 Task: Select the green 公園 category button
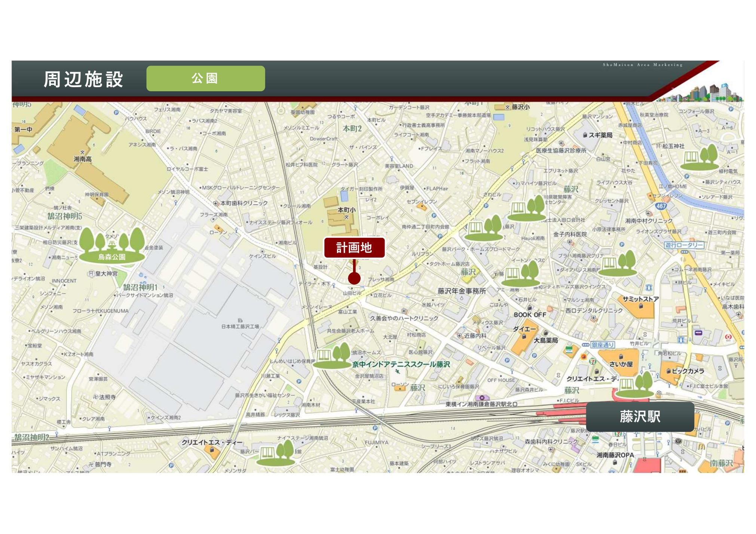[205, 79]
